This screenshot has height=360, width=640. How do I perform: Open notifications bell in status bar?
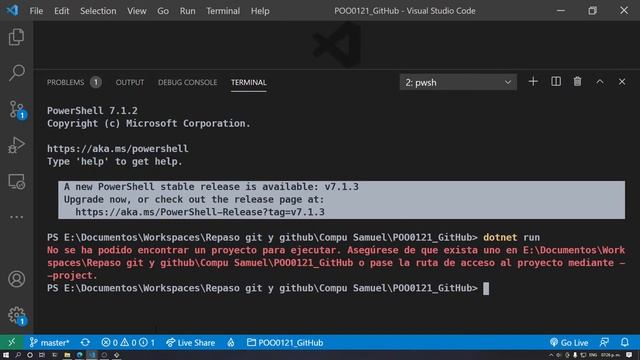[x=625, y=342]
